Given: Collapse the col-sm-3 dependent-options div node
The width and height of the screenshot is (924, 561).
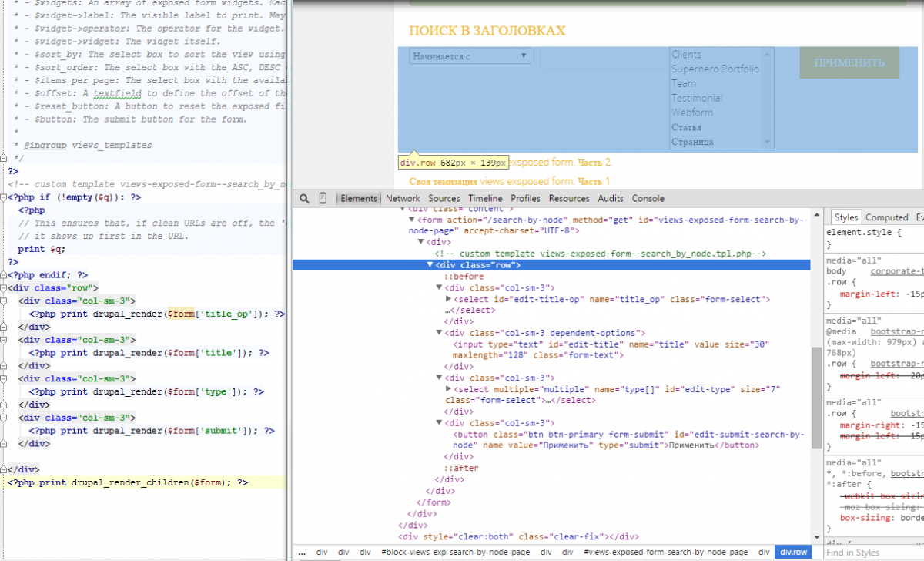Looking at the screenshot, I should (440, 333).
